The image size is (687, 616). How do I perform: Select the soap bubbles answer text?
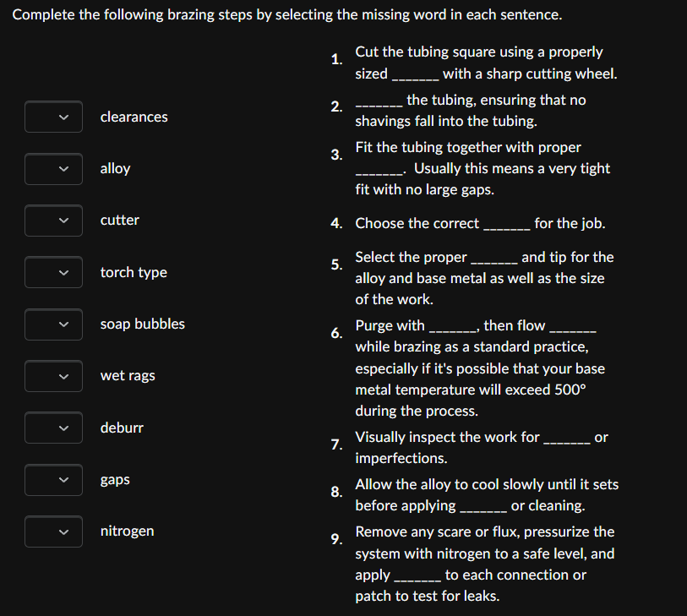click(142, 324)
